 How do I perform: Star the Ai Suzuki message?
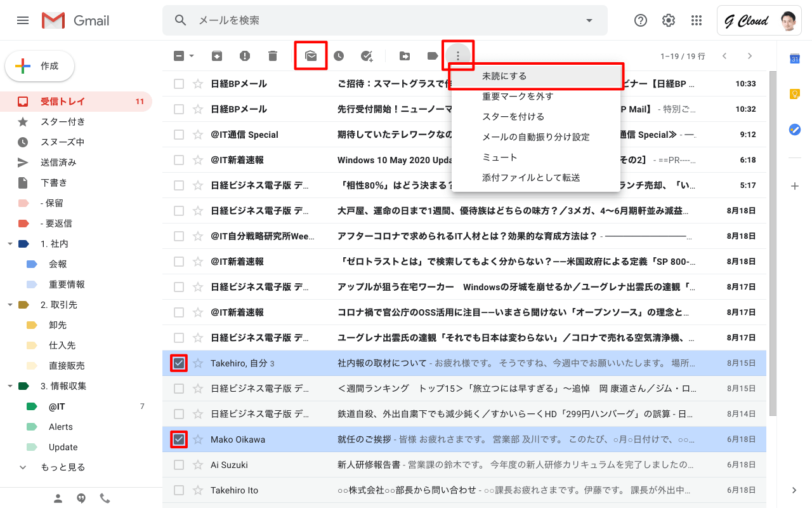tap(198, 465)
